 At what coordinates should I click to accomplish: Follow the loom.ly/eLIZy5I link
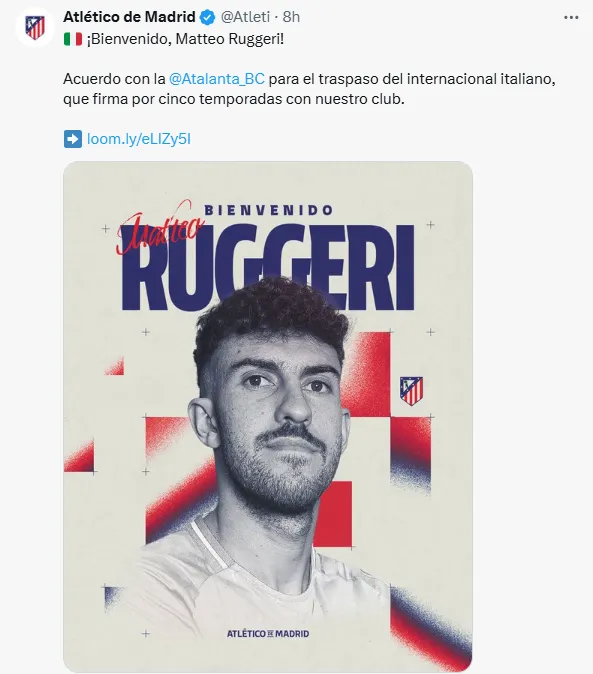point(139,139)
